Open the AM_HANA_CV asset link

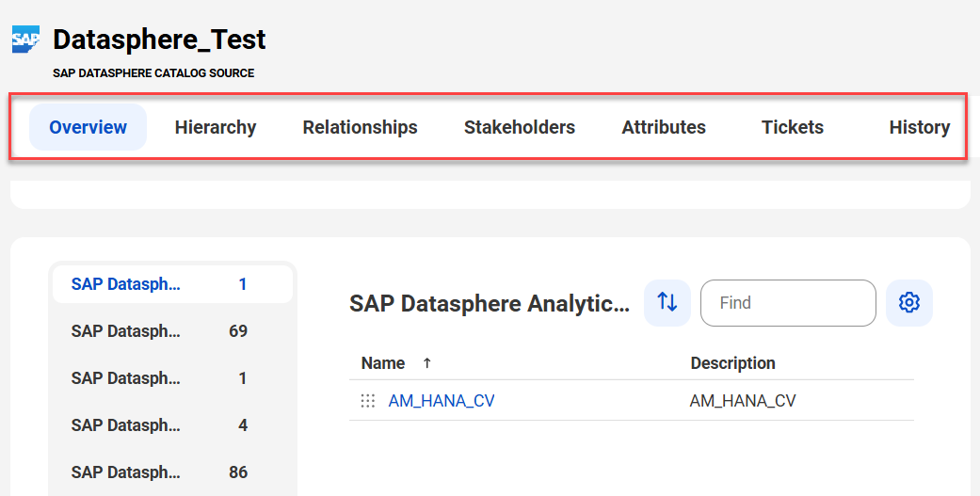442,401
